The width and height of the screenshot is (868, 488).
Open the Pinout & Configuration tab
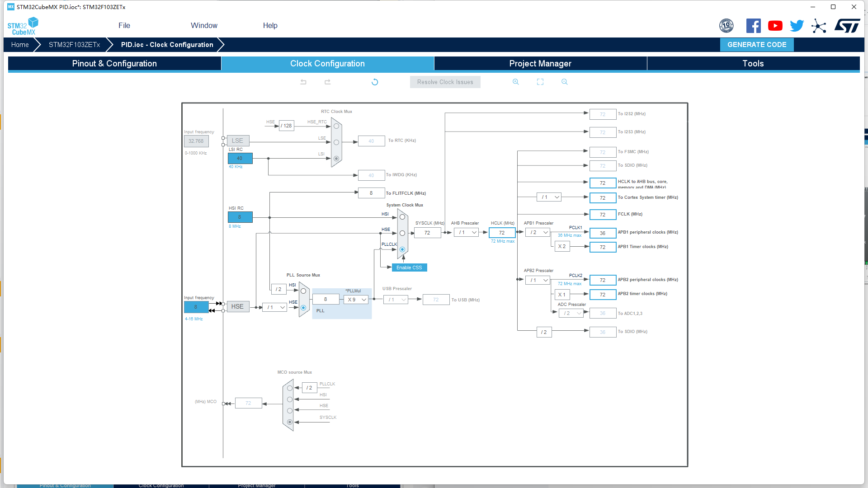(114, 63)
